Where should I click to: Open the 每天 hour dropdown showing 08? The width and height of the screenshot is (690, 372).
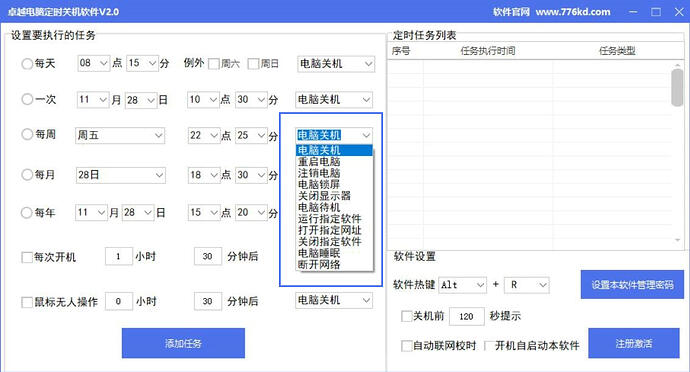94,63
